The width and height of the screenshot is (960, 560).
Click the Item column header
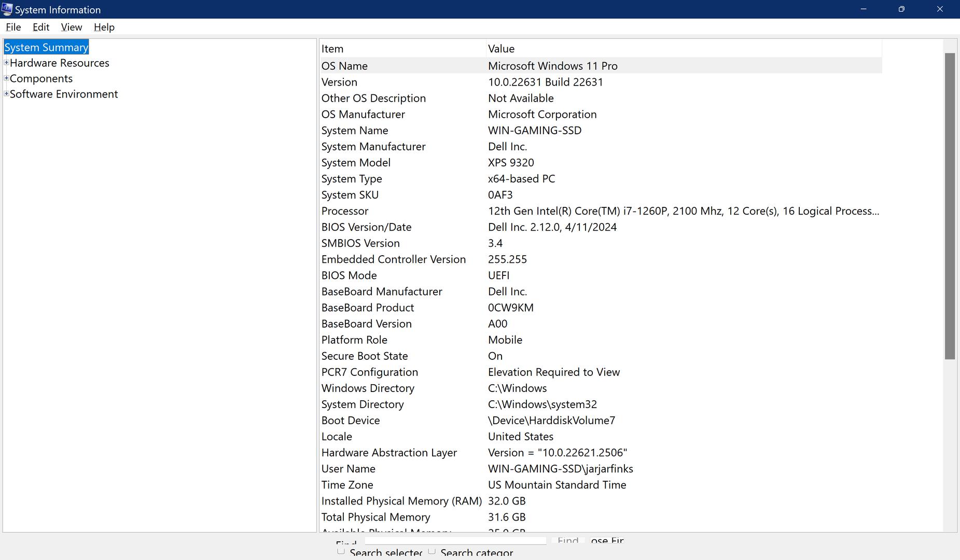coord(402,49)
